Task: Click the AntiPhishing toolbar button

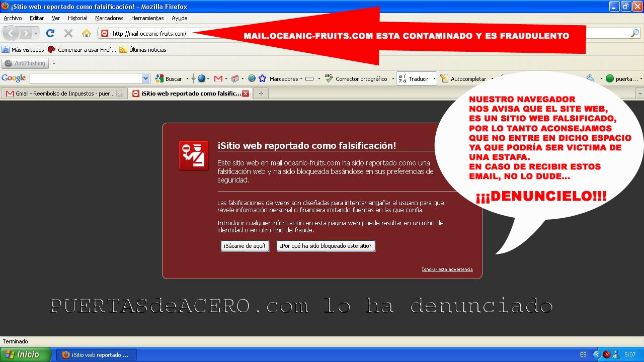Action: [25, 63]
